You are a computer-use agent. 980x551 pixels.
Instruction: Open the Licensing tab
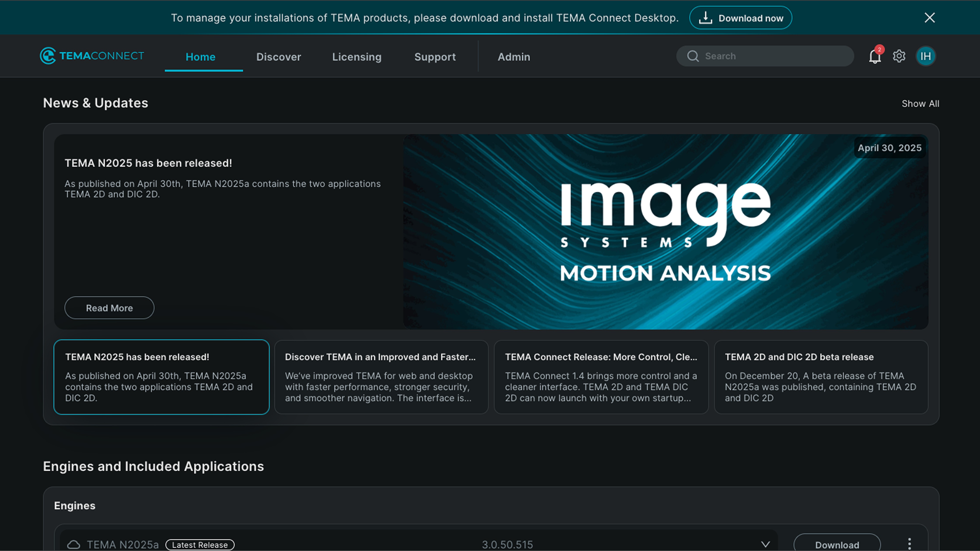[357, 57]
